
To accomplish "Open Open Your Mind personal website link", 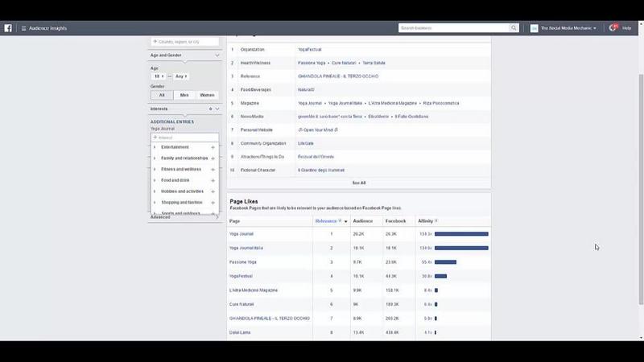I will (318, 130).
